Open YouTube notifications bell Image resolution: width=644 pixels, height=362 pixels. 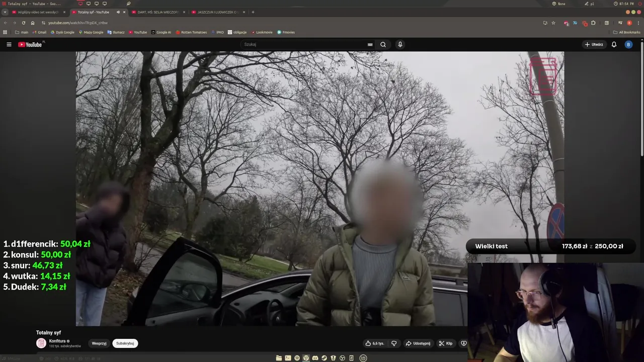click(614, 44)
